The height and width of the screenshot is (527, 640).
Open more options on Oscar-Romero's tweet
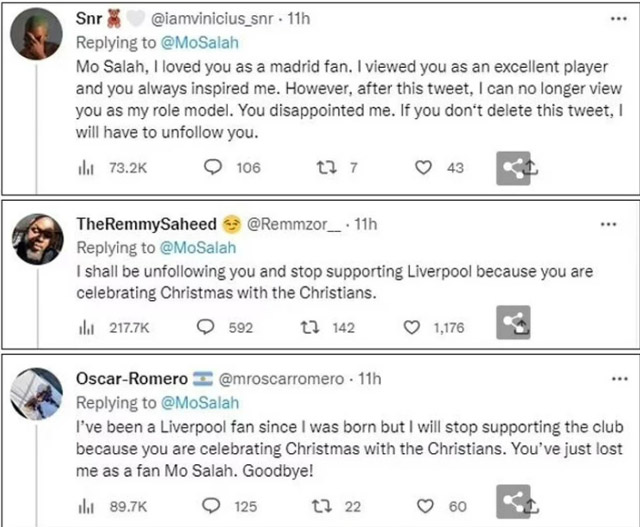608,380
